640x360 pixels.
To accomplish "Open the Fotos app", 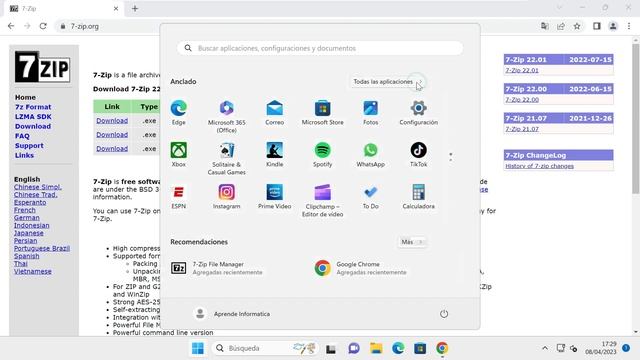I will point(371,112).
